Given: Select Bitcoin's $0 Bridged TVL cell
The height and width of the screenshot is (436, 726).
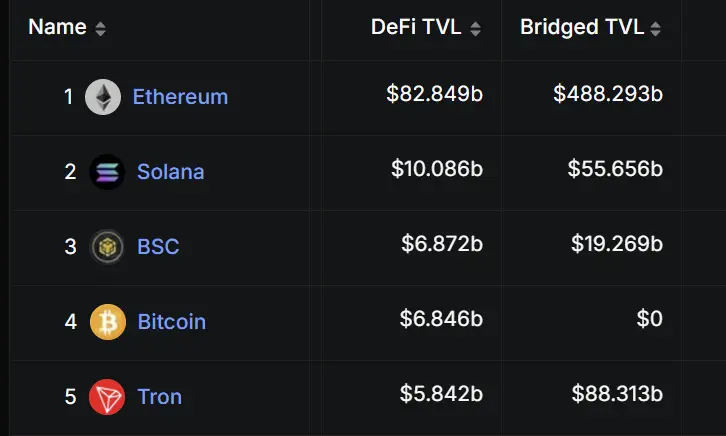Looking at the screenshot, I should (650, 319).
